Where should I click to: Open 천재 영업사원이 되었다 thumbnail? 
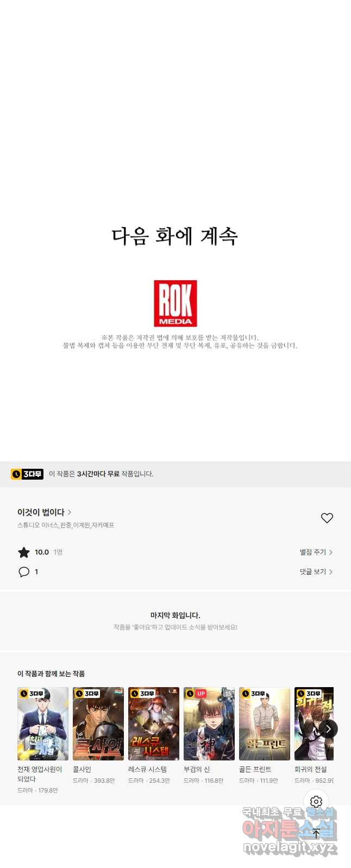pos(43,724)
